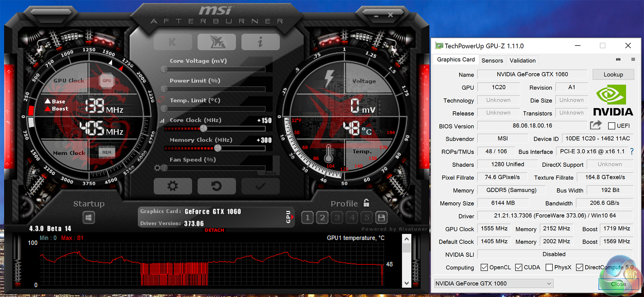644x297 pixels.
Task: Toggle the CUDA checkbox
Action: tap(519, 267)
